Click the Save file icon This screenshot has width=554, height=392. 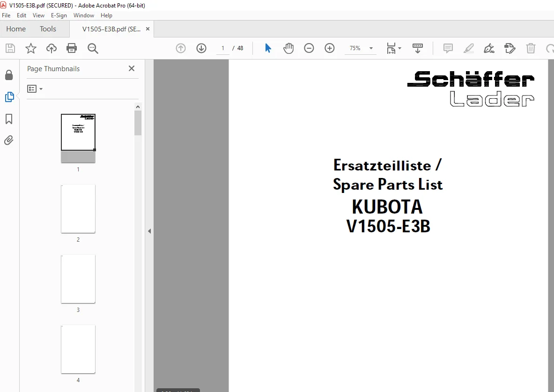pyautogui.click(x=10, y=48)
